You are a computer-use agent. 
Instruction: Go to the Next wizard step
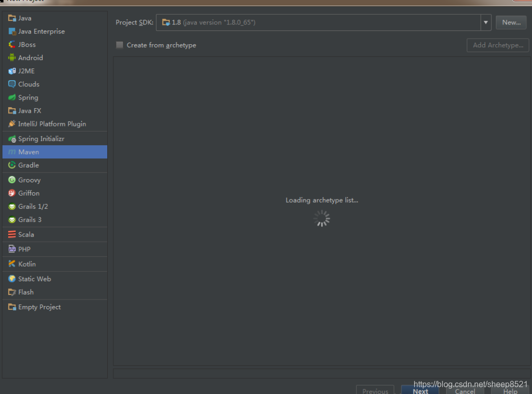click(x=420, y=390)
